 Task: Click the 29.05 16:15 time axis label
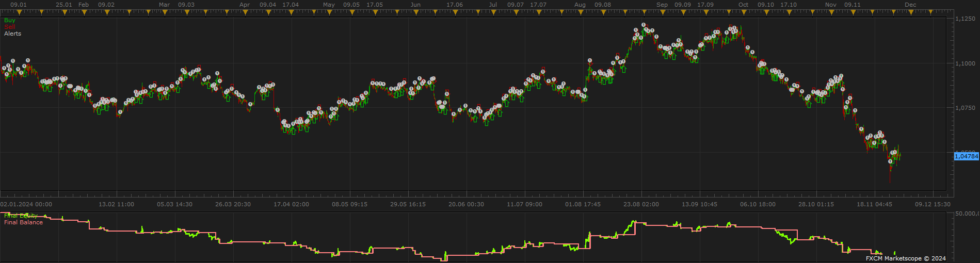pos(408,204)
